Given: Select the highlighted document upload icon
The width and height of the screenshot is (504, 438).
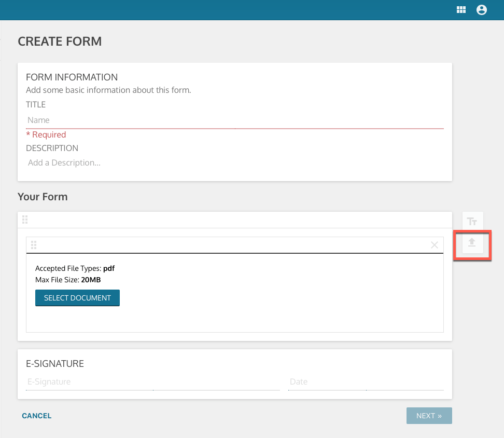Looking at the screenshot, I should [472, 244].
